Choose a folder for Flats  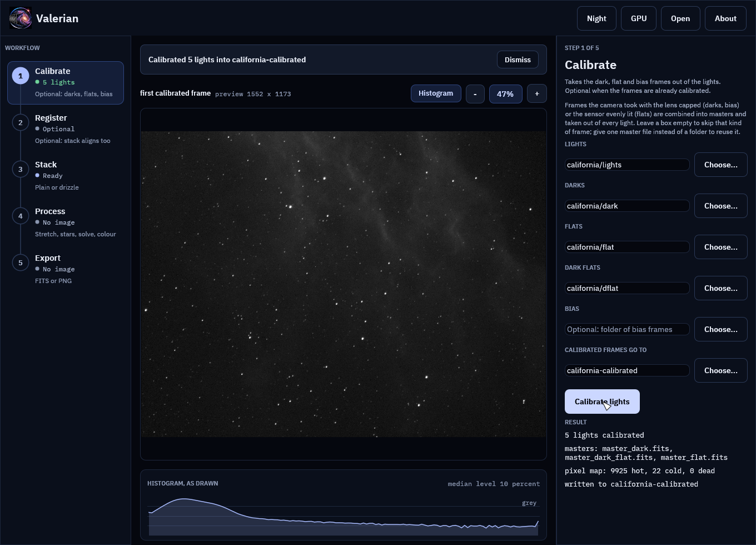721,247
